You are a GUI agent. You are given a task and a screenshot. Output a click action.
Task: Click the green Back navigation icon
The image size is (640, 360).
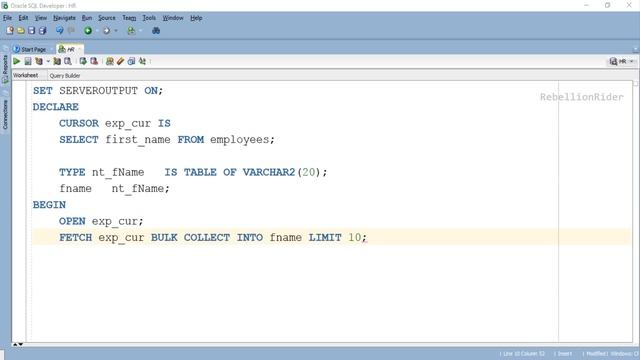88,31
